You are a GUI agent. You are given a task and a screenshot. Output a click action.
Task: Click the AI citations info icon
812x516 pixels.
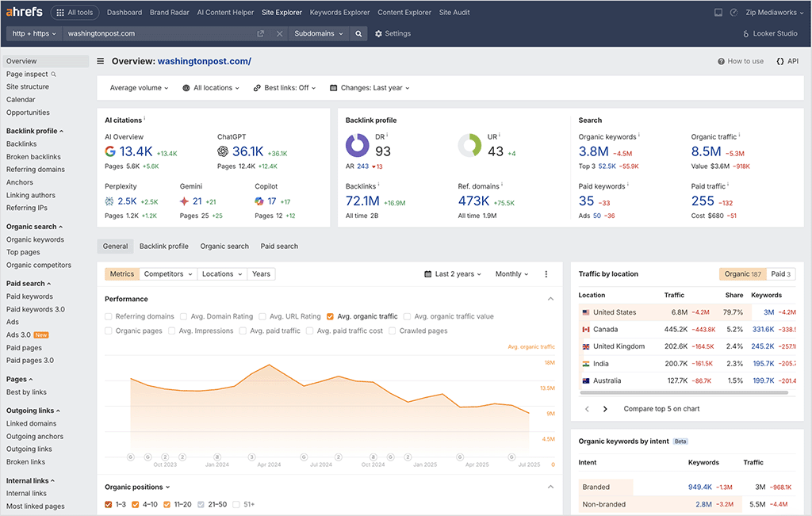coord(144,119)
